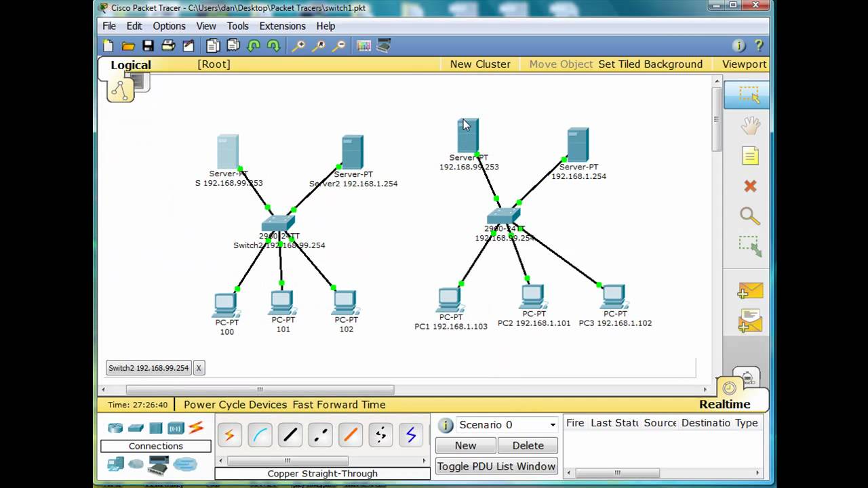Open help contents with question mark icon
The height and width of the screenshot is (488, 868).
click(x=759, y=46)
